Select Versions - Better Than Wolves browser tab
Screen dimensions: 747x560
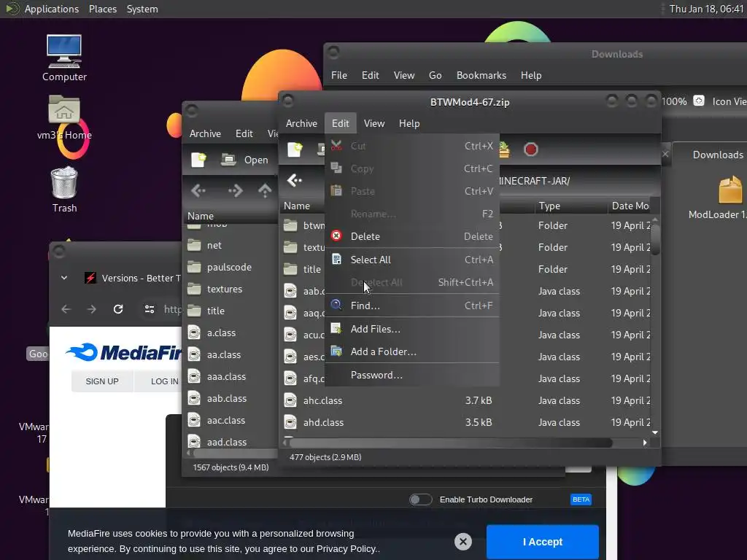click(132, 278)
